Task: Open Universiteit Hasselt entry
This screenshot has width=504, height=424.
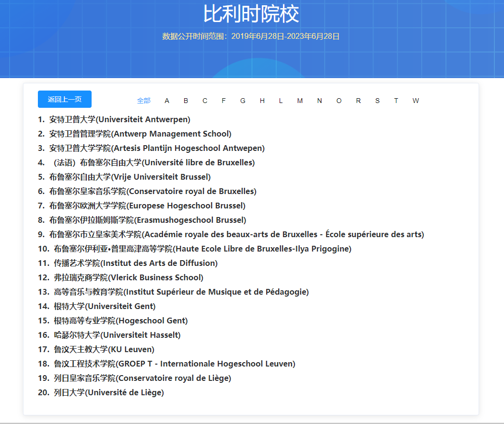Action: (109, 335)
